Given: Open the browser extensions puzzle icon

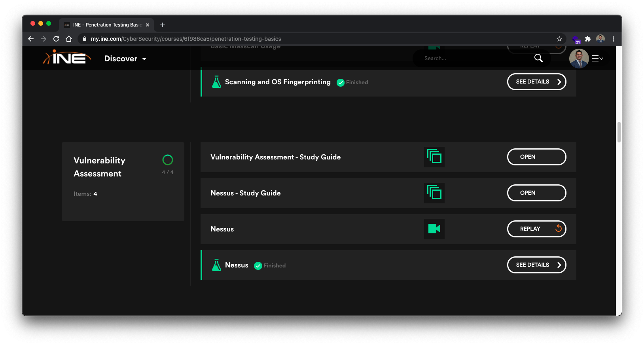Looking at the screenshot, I should (x=588, y=39).
